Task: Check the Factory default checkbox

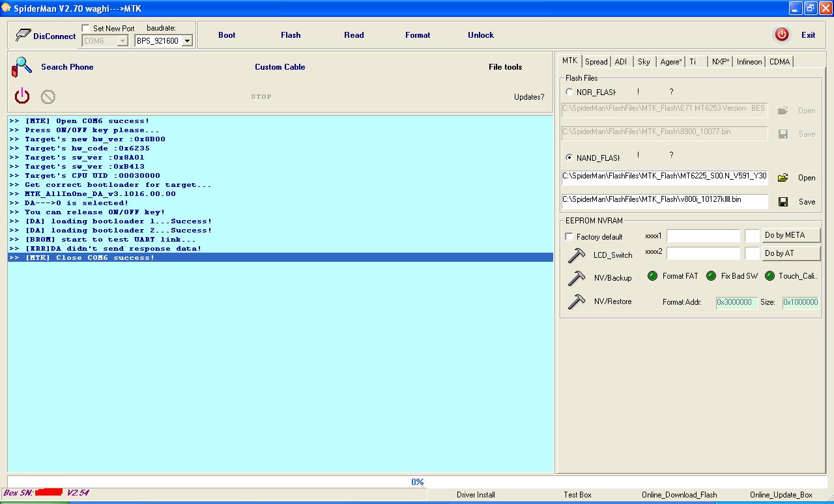Action: point(569,237)
